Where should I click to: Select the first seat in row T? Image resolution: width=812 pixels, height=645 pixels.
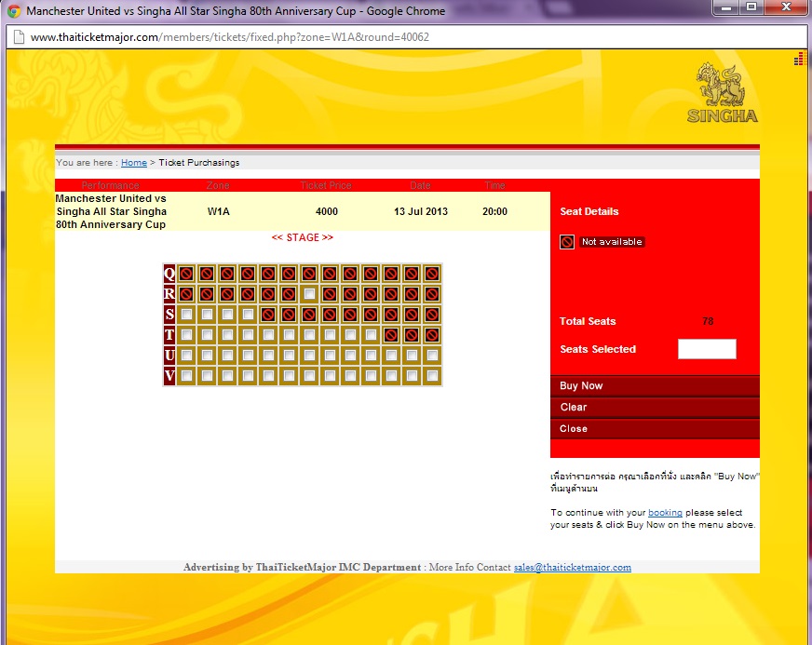click(x=187, y=335)
